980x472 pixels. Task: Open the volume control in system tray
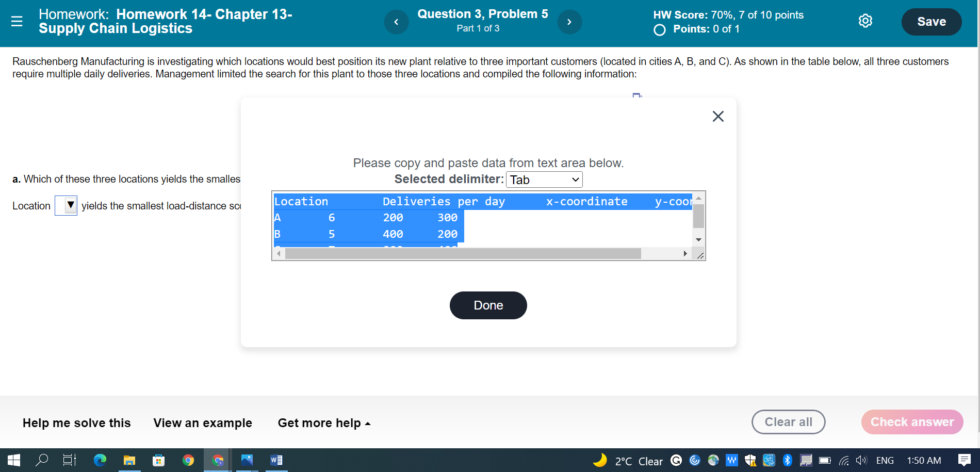point(861,460)
